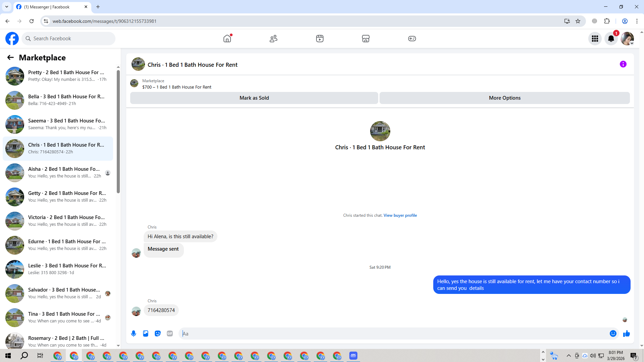
Task: Click the blue reply message bubble
Action: [x=532, y=285]
